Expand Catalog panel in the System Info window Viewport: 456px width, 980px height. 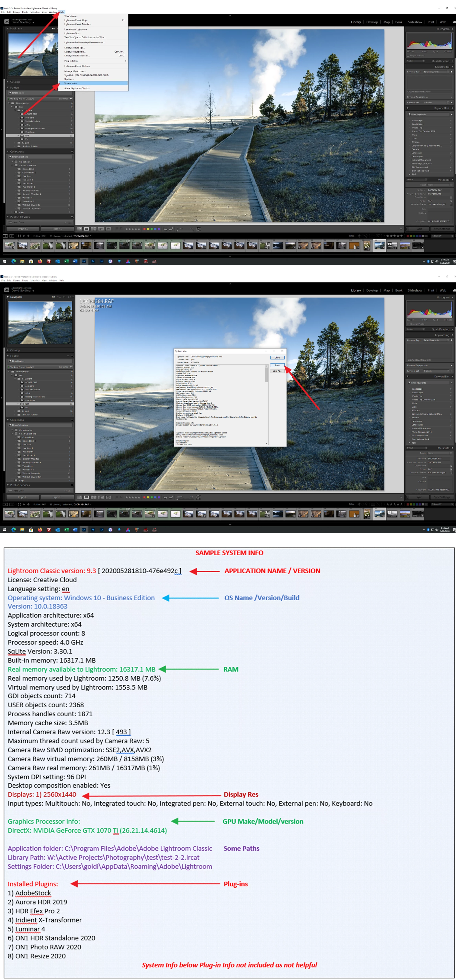click(x=8, y=350)
